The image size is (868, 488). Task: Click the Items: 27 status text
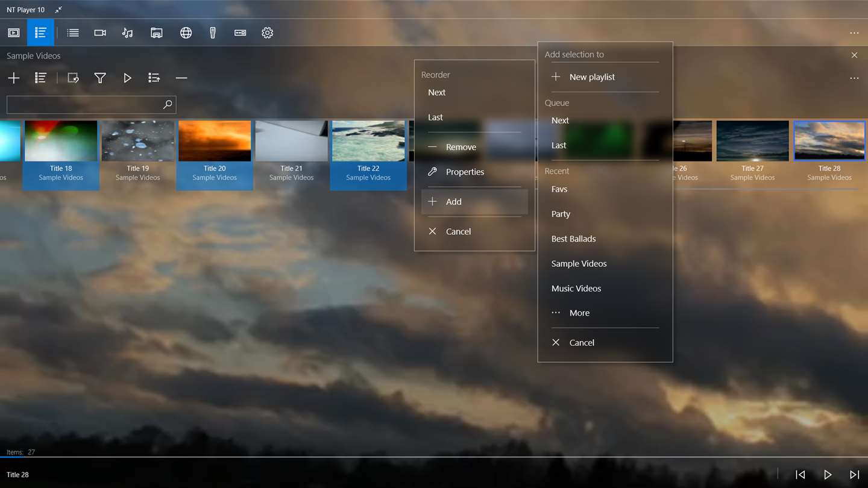[x=21, y=452]
